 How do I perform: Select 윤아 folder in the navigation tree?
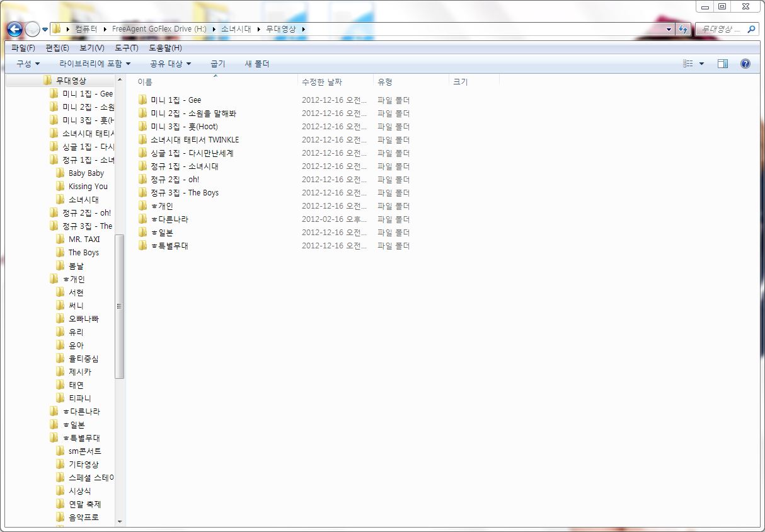point(76,345)
